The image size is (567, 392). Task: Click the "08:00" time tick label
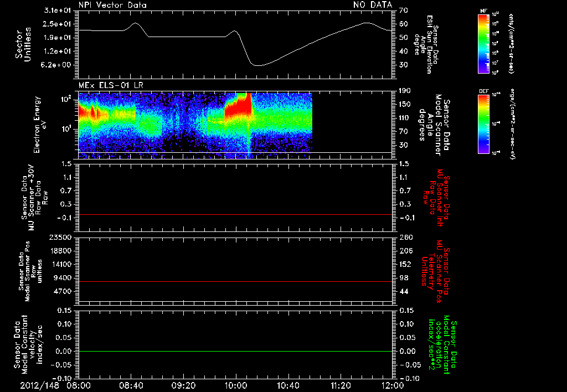click(79, 385)
